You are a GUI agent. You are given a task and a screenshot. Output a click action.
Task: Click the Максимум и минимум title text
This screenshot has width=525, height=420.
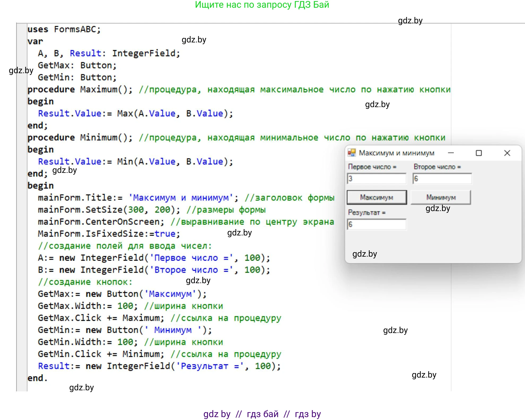(x=396, y=153)
